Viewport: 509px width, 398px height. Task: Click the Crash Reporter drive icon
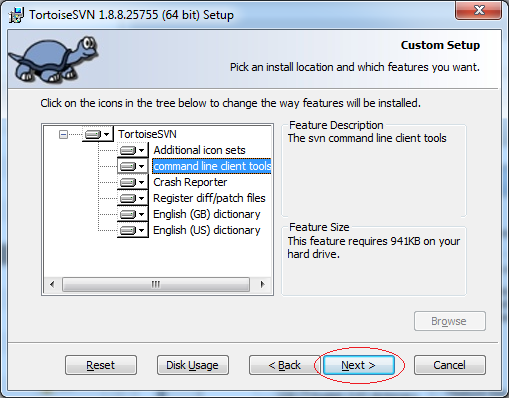(x=133, y=182)
